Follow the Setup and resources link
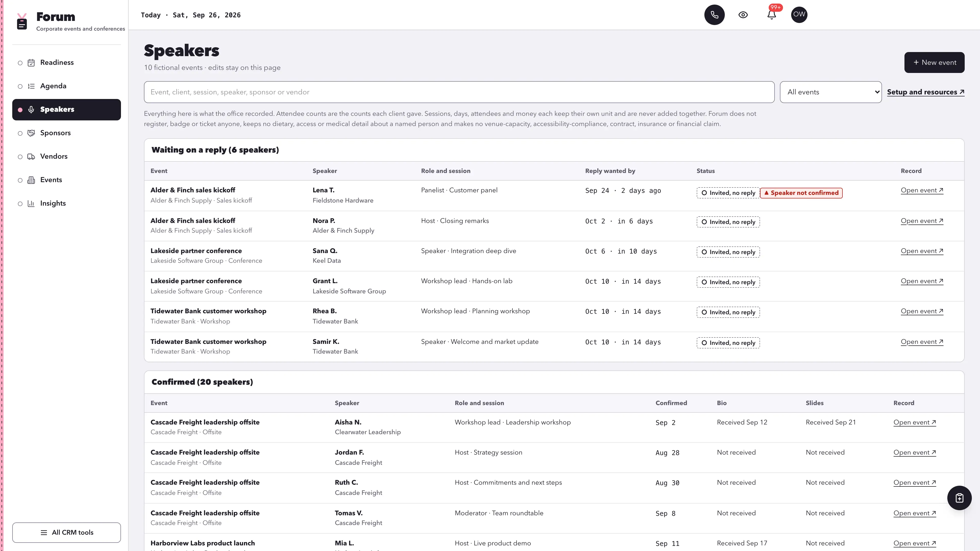The width and height of the screenshot is (980, 551). 926,92
